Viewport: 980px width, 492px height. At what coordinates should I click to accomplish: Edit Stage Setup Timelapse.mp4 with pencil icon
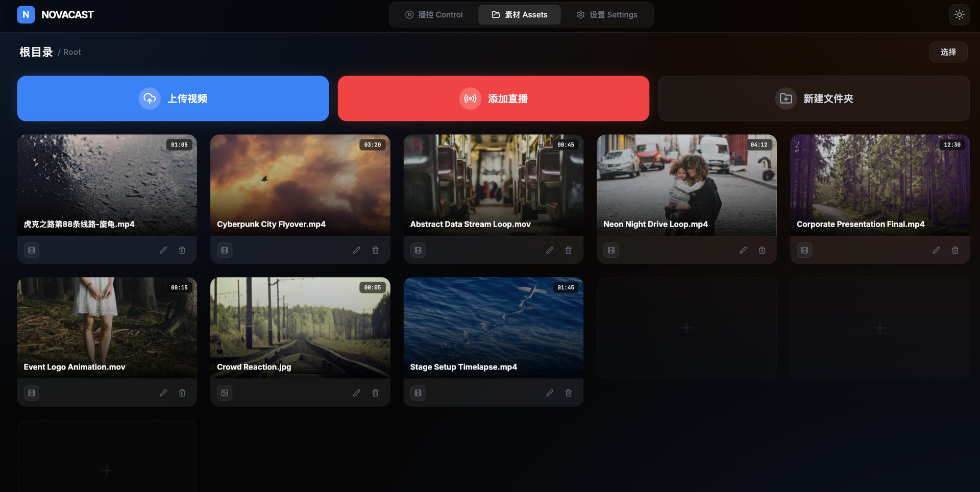click(550, 393)
